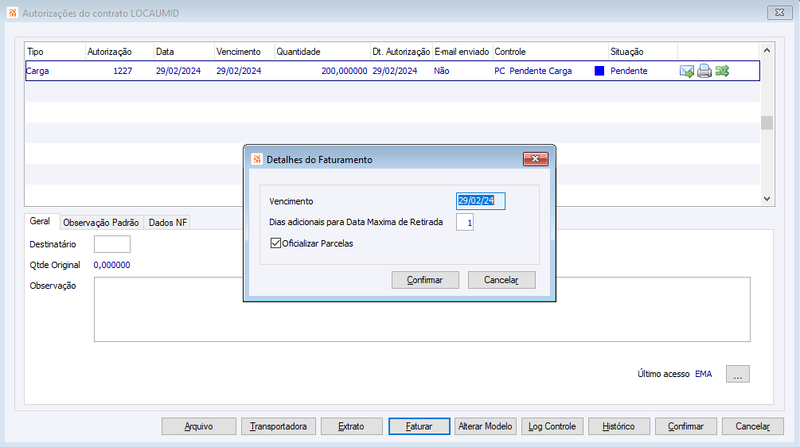Viewport: 800px width, 447px height.
Task: Click authorization number 1227 cell
Action: point(122,71)
